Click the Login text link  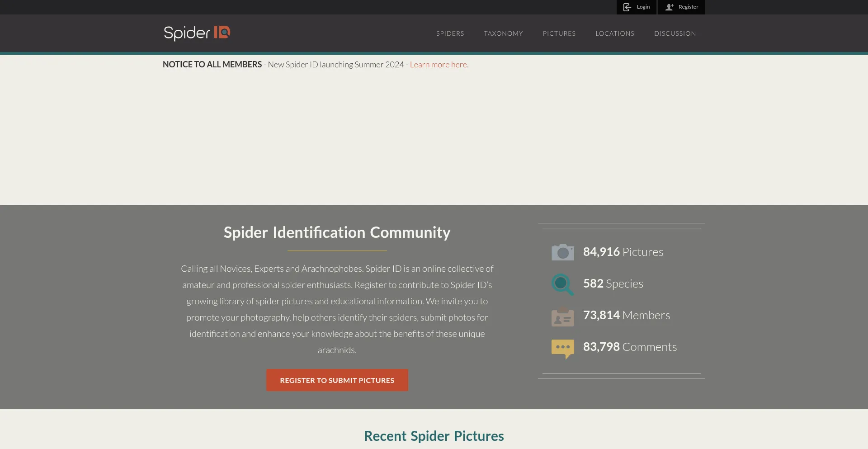tap(643, 7)
